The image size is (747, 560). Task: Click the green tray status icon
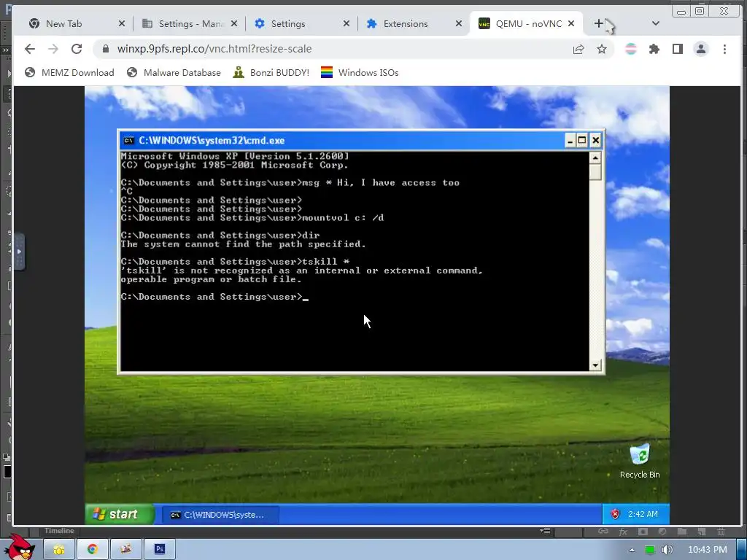pos(649,550)
